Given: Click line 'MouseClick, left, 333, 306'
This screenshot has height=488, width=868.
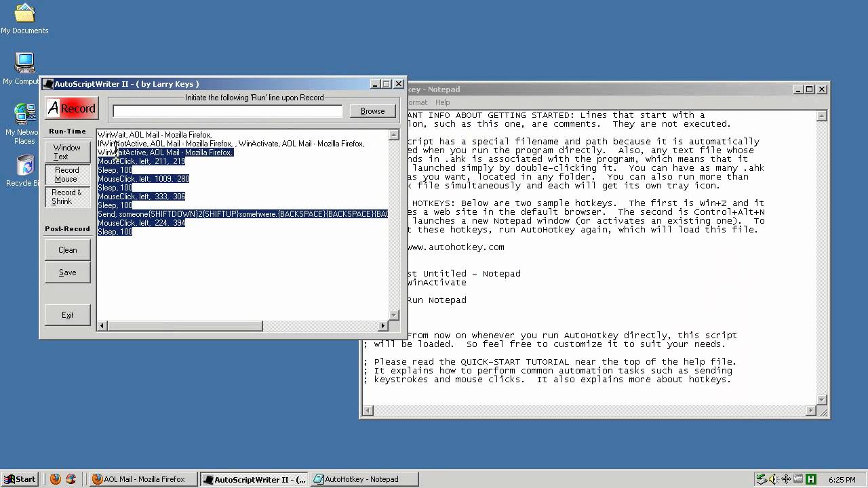Looking at the screenshot, I should [x=141, y=197].
